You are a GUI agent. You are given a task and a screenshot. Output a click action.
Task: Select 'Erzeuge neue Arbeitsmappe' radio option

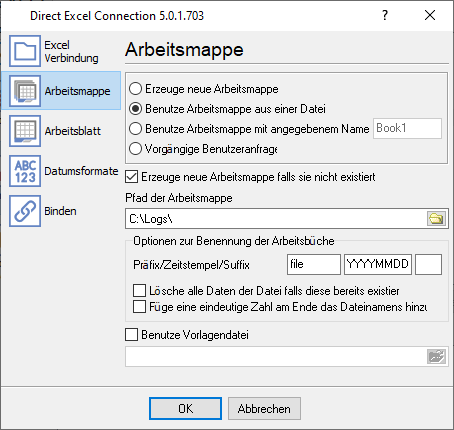(x=135, y=89)
